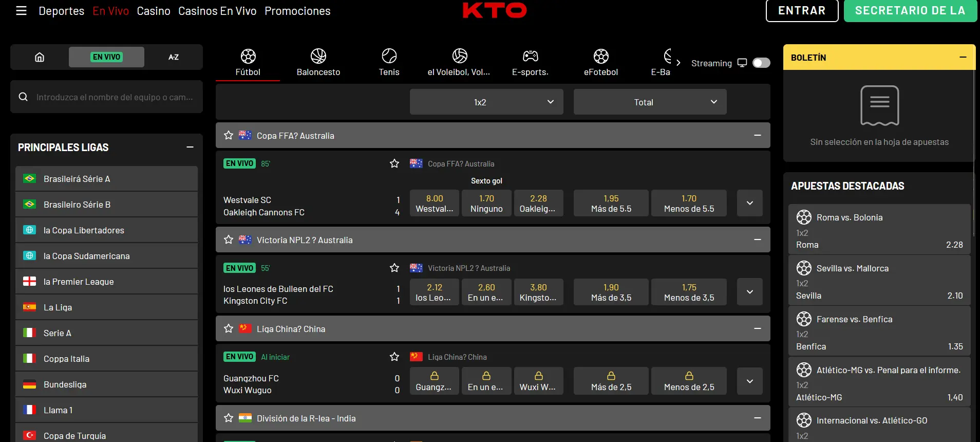Select the Tenis sport icon

pyautogui.click(x=389, y=56)
